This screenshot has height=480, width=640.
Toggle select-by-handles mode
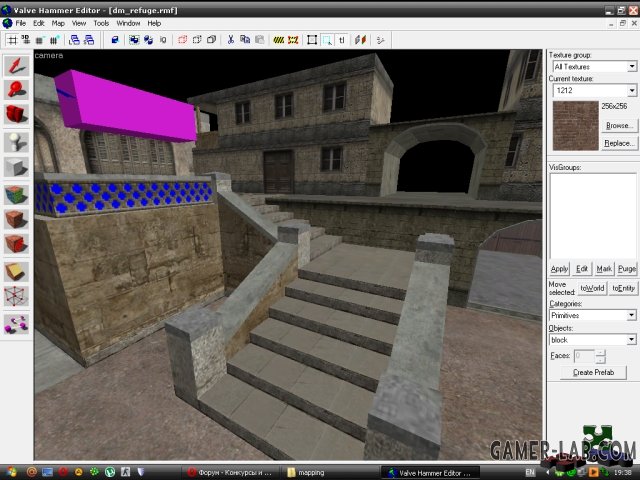(312, 40)
